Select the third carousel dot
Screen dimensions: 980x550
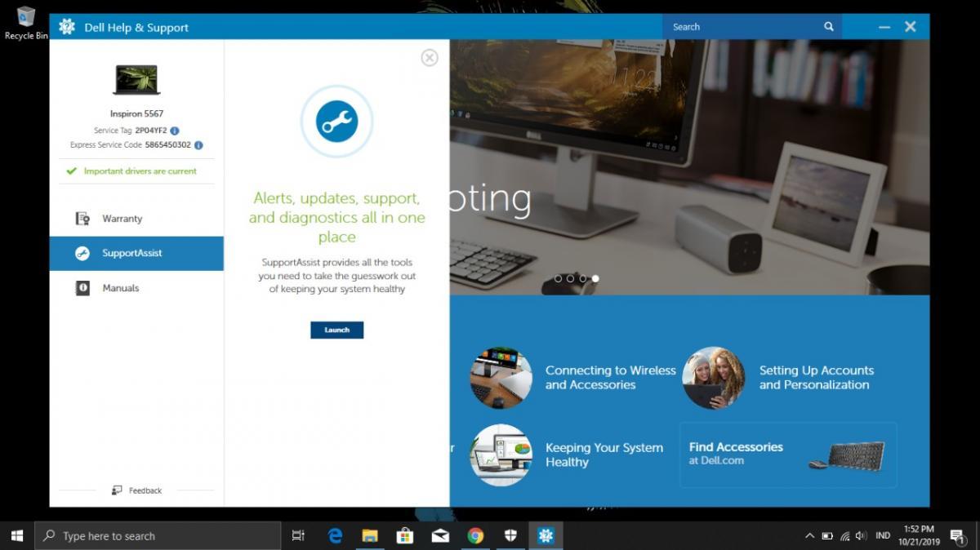pos(583,278)
